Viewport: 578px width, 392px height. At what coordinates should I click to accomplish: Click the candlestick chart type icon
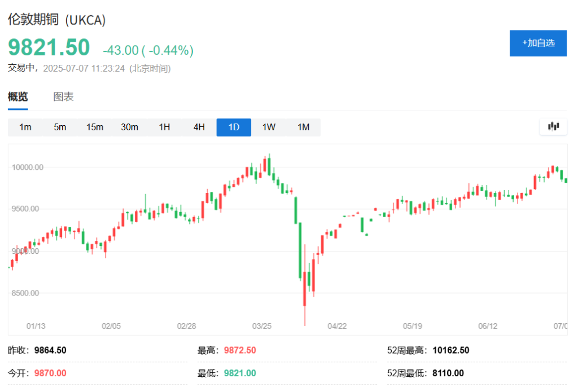pos(553,127)
